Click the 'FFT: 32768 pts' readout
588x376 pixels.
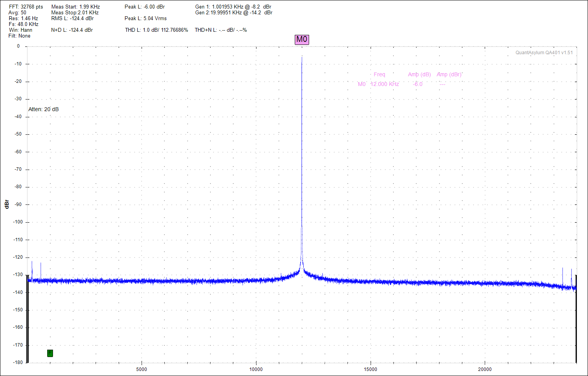[x=26, y=7]
